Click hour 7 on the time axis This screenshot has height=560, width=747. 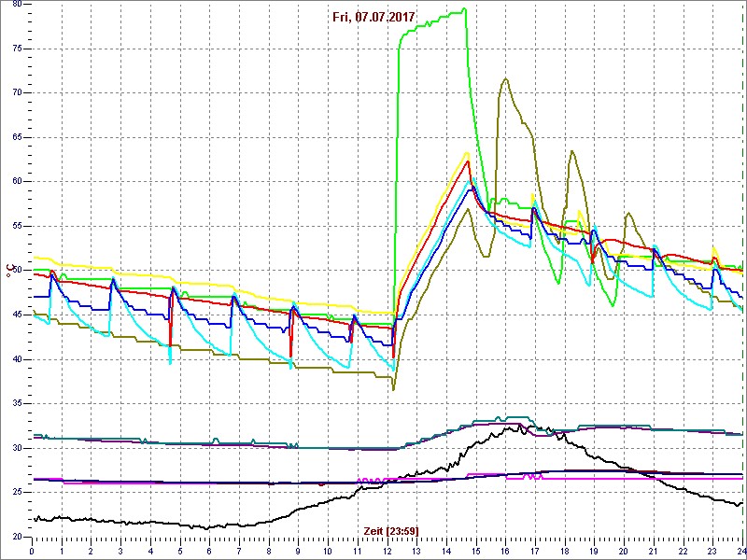click(x=239, y=551)
